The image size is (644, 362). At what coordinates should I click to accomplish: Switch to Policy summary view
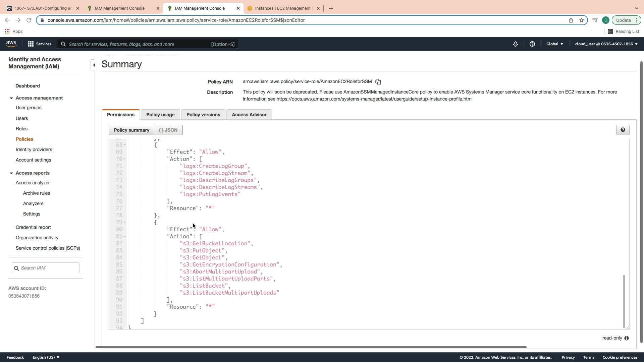(x=131, y=130)
